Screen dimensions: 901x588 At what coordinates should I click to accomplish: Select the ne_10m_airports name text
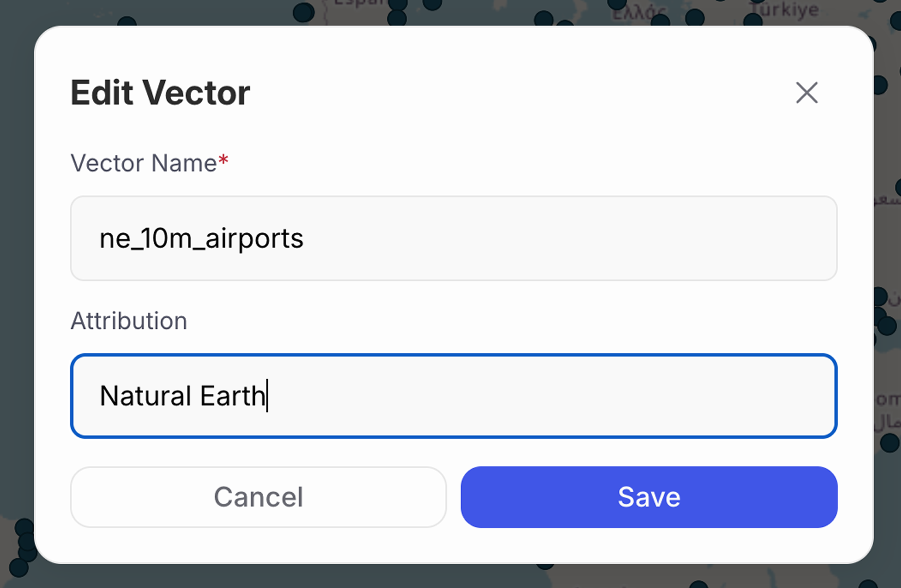(201, 238)
